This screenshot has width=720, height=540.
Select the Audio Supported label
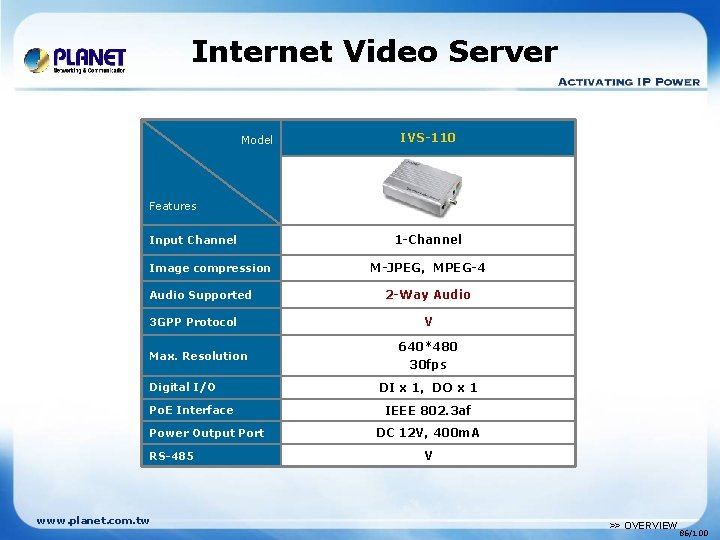click(200, 295)
